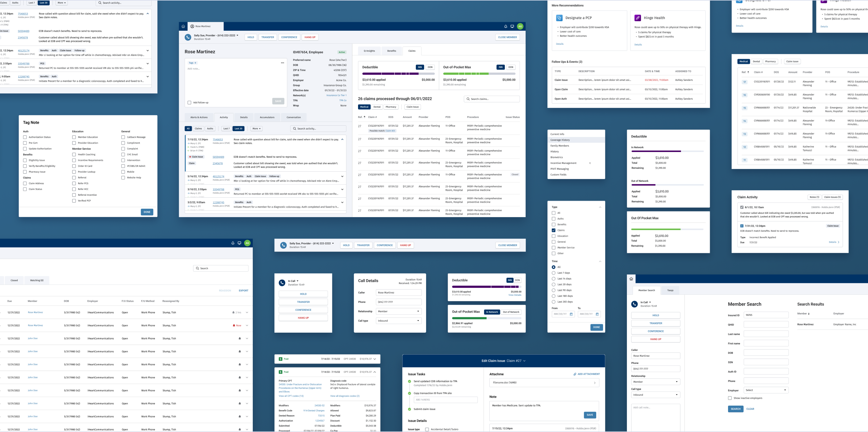Image resolution: width=868 pixels, height=432 pixels.
Task: Click the Designate a PCP stethoscope icon
Action: (559, 18)
